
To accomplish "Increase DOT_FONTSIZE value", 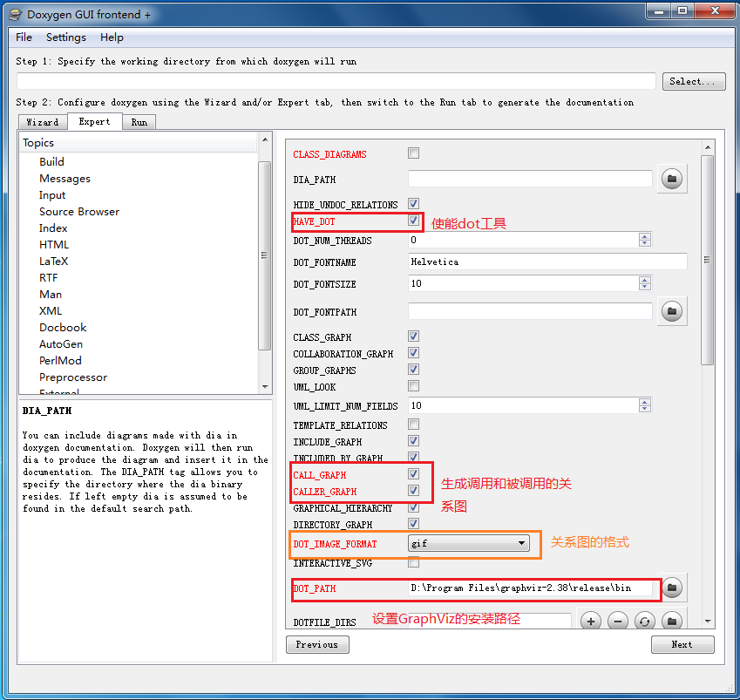I will pyautogui.click(x=645, y=280).
